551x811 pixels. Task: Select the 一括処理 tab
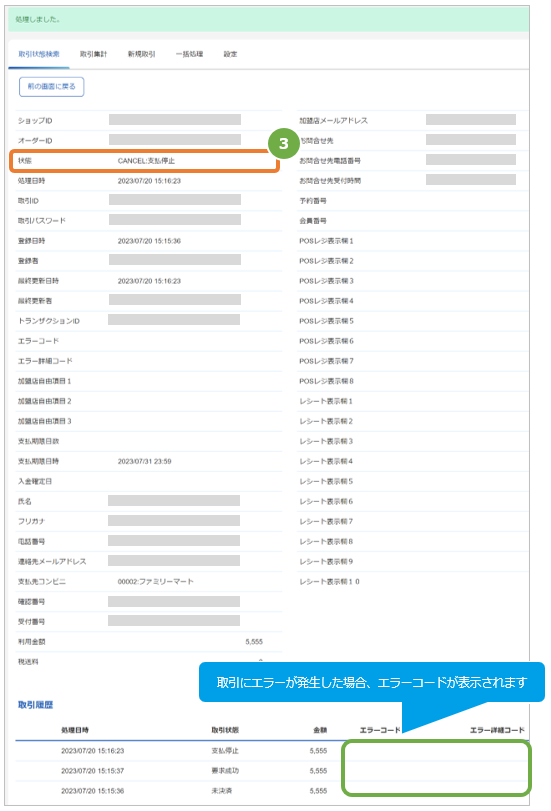pyautogui.click(x=189, y=54)
